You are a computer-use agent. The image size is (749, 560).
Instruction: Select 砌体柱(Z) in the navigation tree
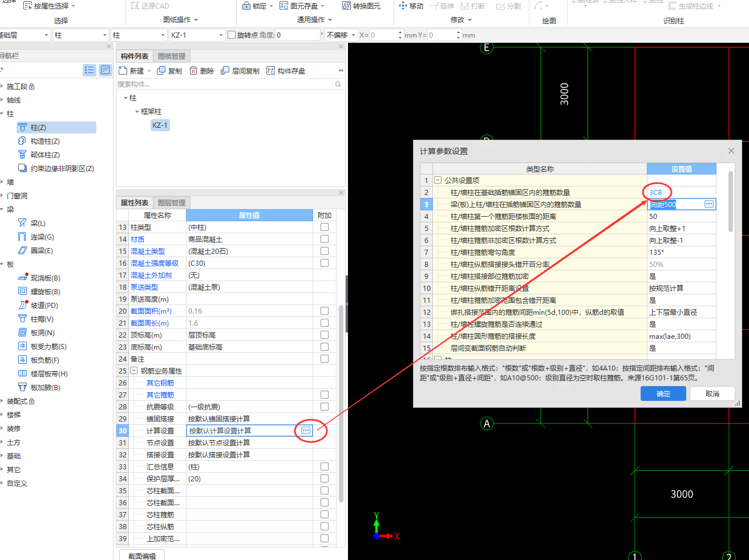[x=39, y=155]
